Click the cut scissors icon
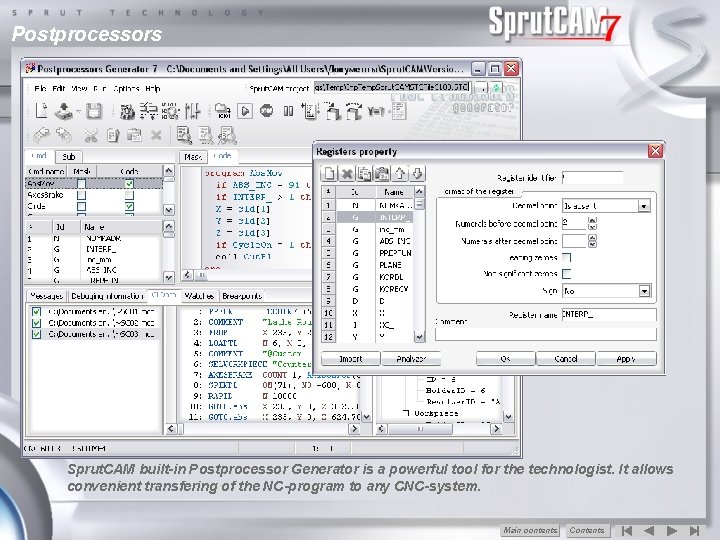This screenshot has height=540, width=720. (91, 135)
